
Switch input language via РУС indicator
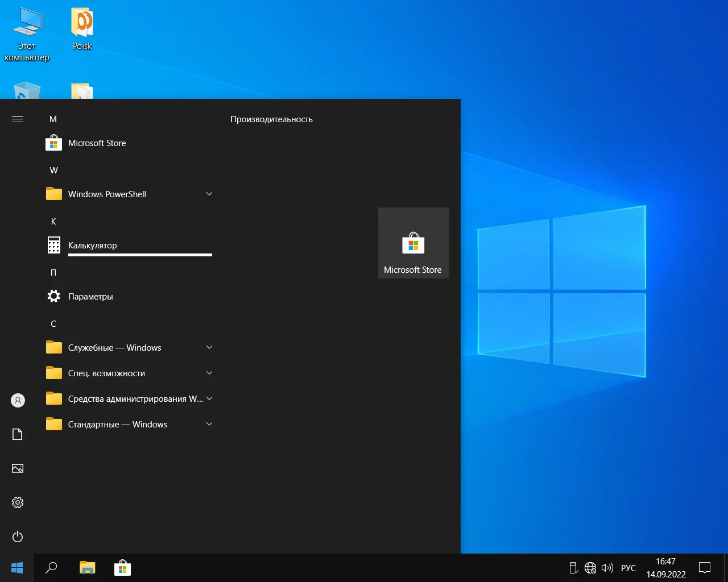point(628,568)
